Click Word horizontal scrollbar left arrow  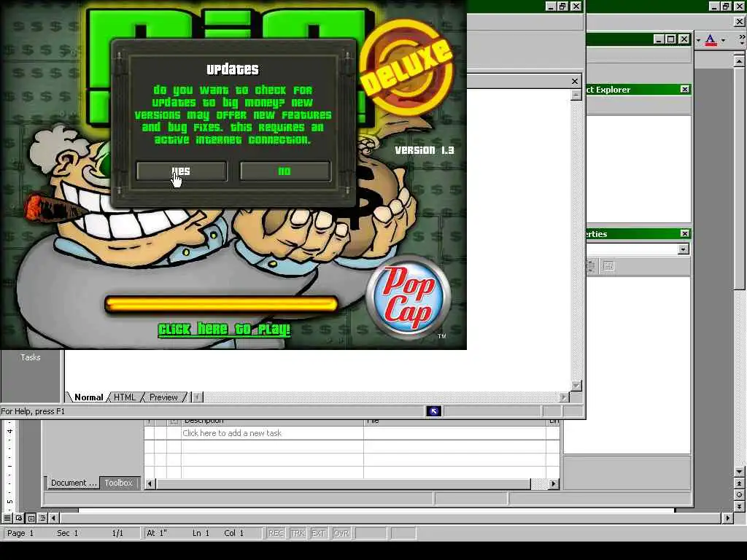53,518
